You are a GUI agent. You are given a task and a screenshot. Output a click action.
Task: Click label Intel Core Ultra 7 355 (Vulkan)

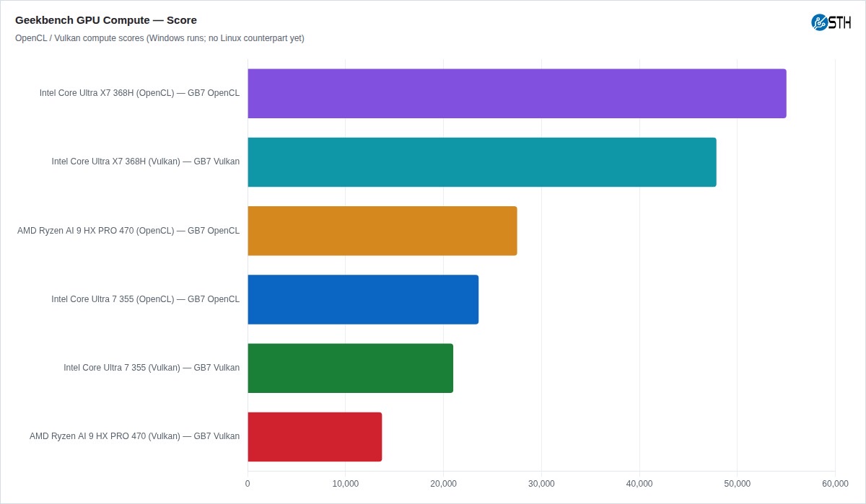(x=152, y=368)
